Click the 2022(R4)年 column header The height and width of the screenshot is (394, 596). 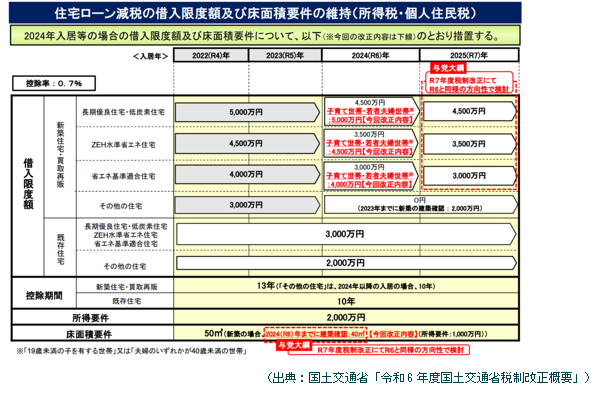pyautogui.click(x=211, y=55)
